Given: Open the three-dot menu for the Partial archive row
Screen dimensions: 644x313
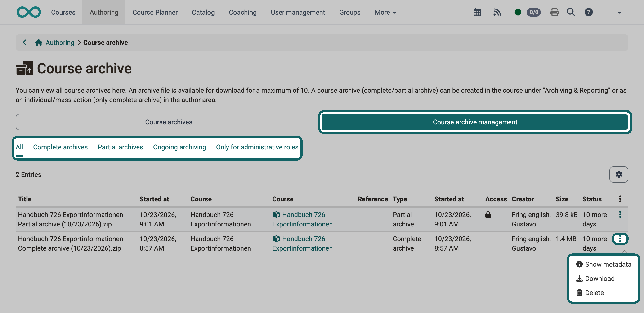Looking at the screenshot, I should [x=620, y=214].
